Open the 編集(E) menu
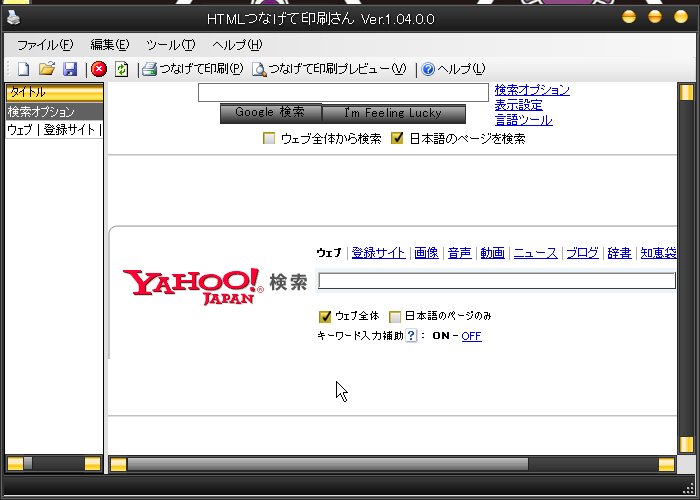This screenshot has height=500, width=700. click(x=110, y=45)
